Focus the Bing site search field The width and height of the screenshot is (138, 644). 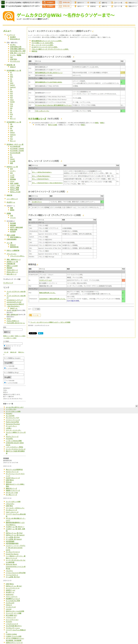[x=14, y=375]
